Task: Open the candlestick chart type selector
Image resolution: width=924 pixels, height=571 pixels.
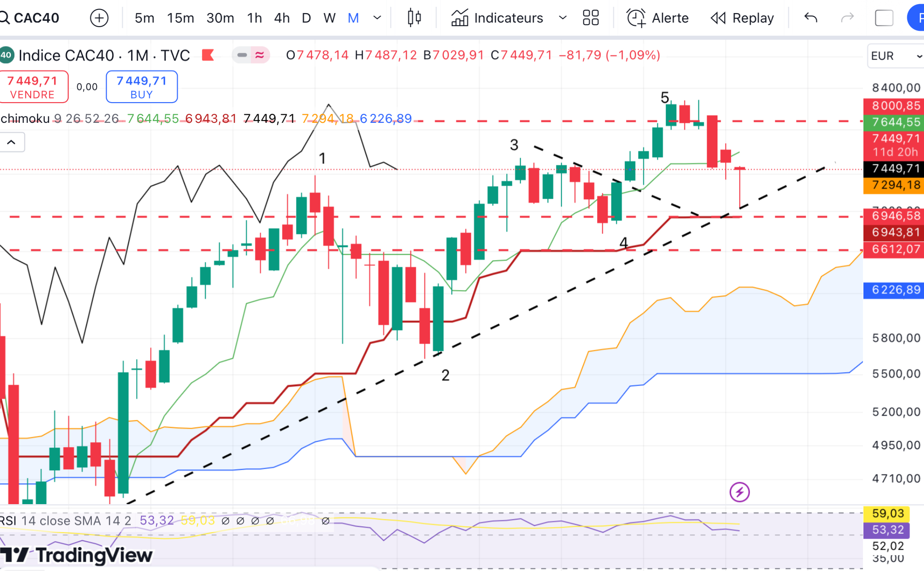Action: 414,18
